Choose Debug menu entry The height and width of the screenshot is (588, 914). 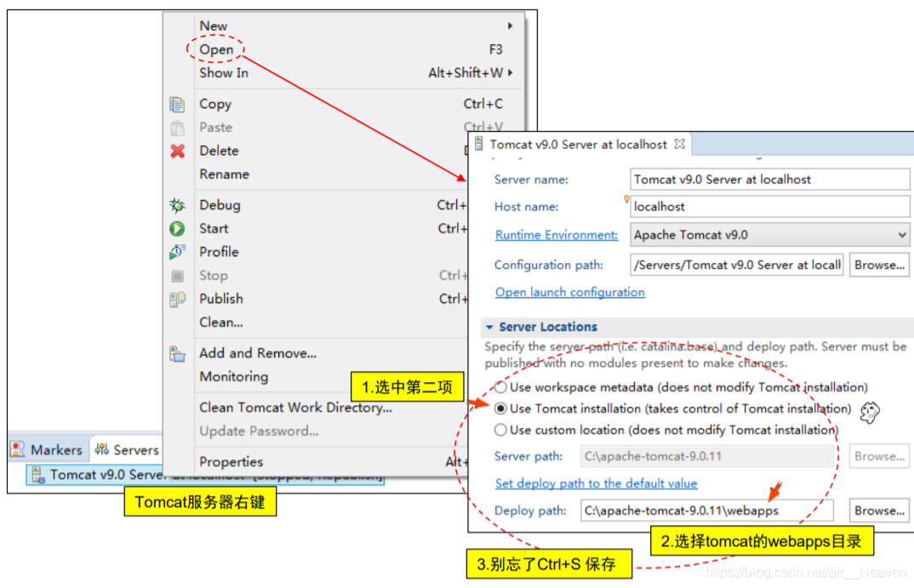pos(220,205)
